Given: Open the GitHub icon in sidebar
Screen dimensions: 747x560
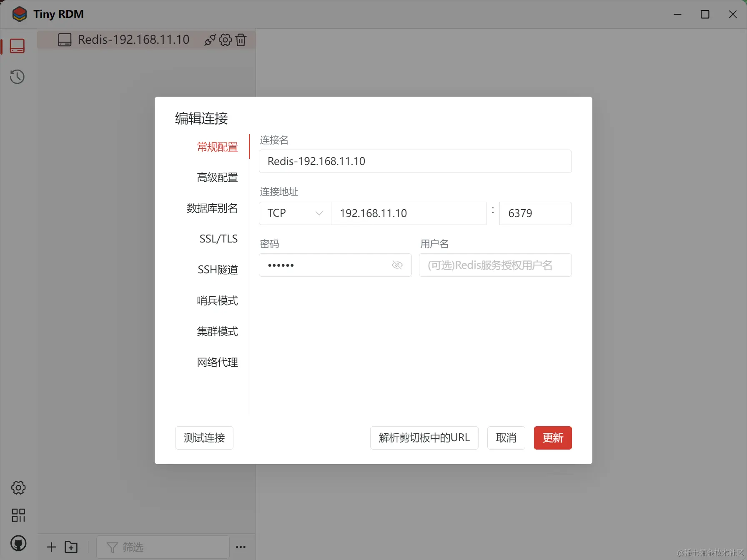Looking at the screenshot, I should click(x=18, y=543).
